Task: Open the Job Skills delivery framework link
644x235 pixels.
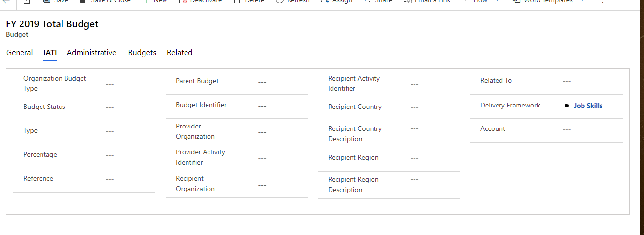Action: click(588, 106)
